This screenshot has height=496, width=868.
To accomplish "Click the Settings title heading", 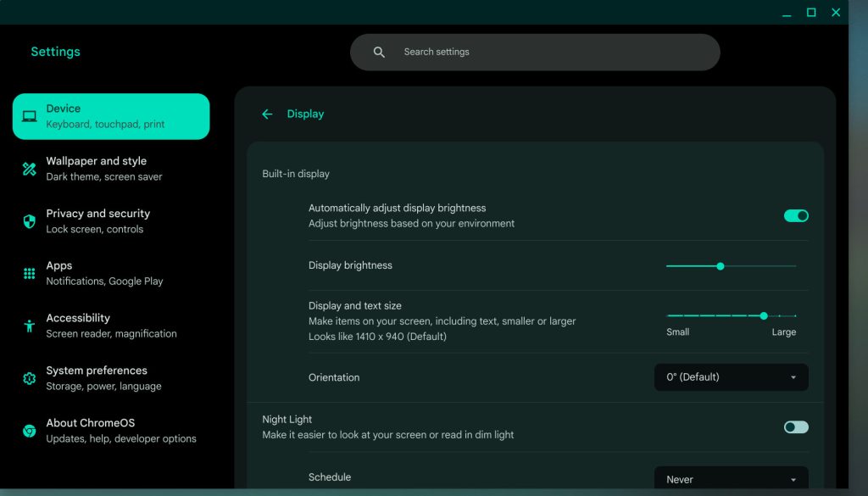I will (55, 52).
